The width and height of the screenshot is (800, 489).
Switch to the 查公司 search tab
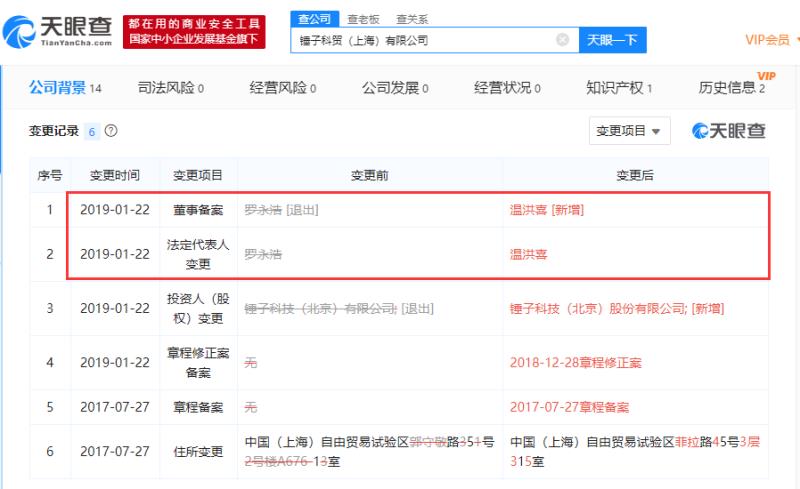tap(314, 19)
